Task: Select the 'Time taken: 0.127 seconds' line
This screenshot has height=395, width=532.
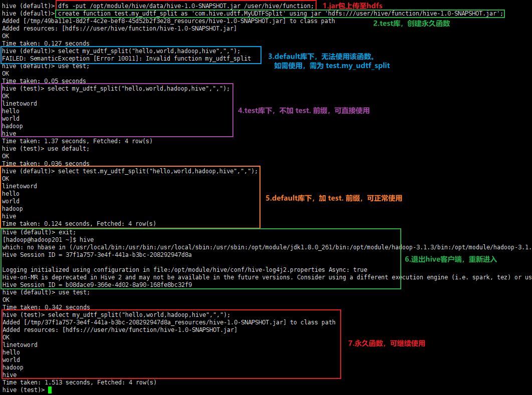Action: pos(46,44)
